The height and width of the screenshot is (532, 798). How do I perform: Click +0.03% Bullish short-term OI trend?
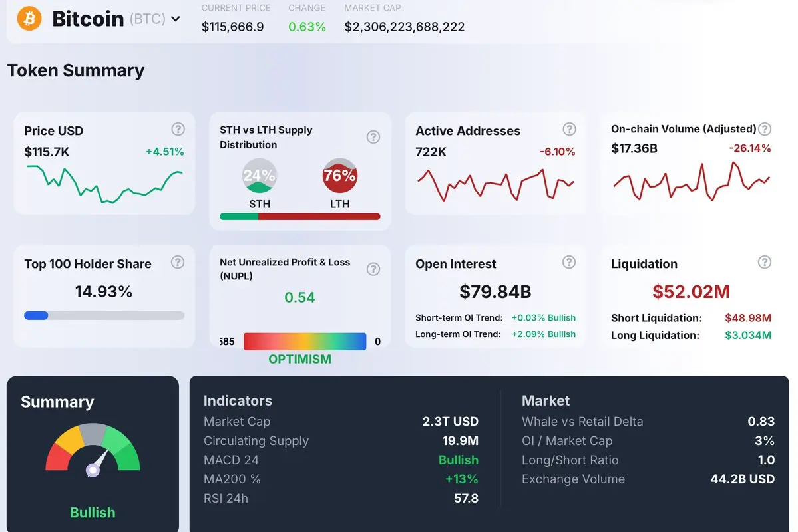point(544,317)
